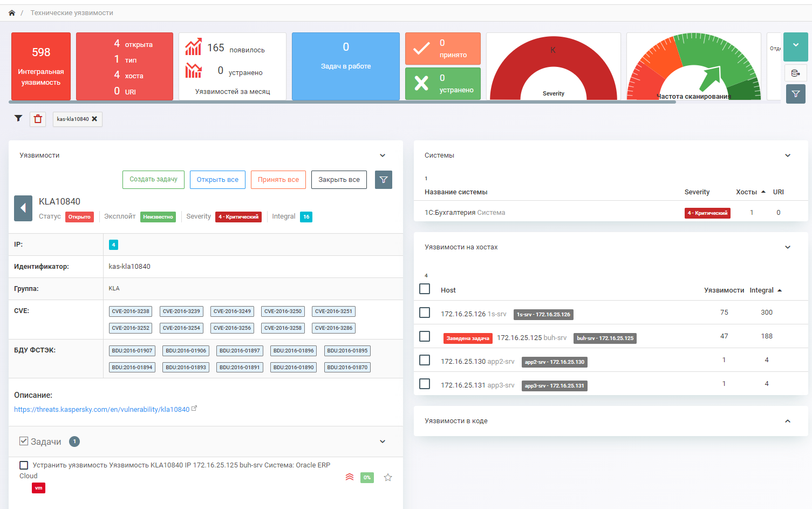Click the database icon at top right
The height and width of the screenshot is (509, 812).
click(x=795, y=73)
